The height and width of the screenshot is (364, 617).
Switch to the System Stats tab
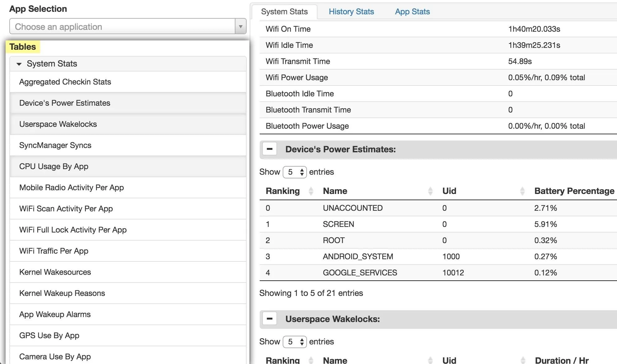pyautogui.click(x=284, y=12)
